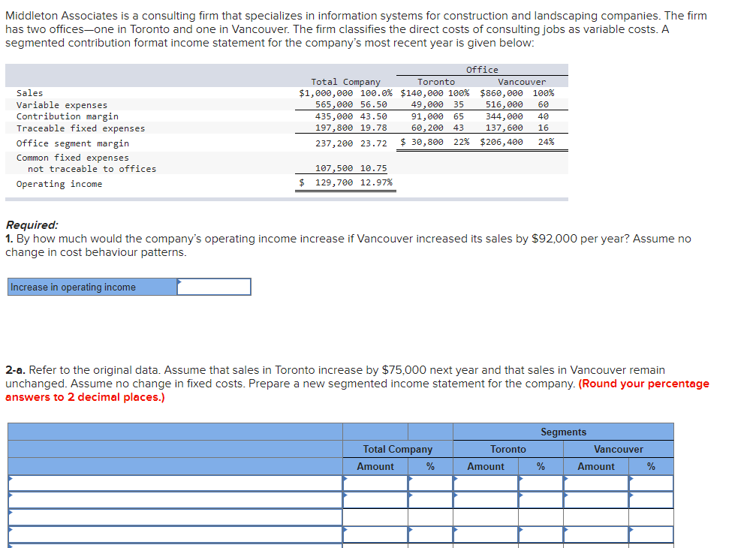Click the 49,000 Toronto variable expenses value
The image size is (756, 548).
point(427,104)
